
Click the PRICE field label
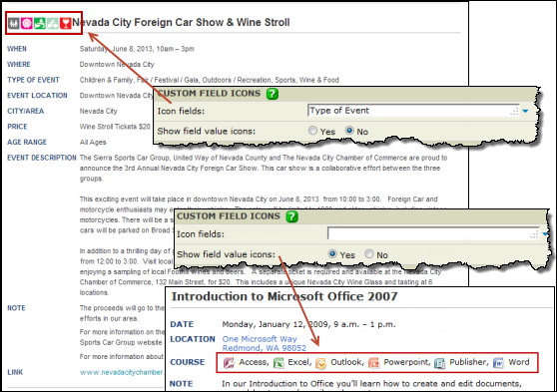click(x=17, y=127)
